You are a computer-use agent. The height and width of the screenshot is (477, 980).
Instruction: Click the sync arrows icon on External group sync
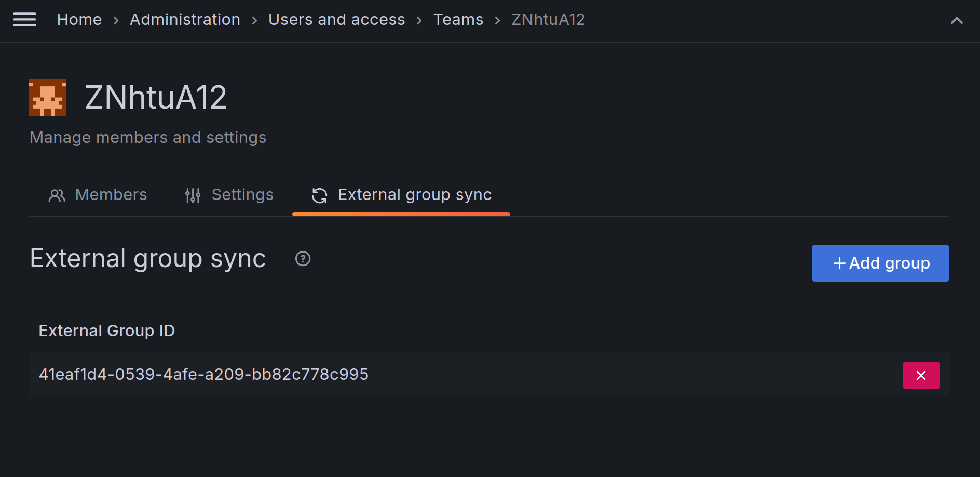320,195
